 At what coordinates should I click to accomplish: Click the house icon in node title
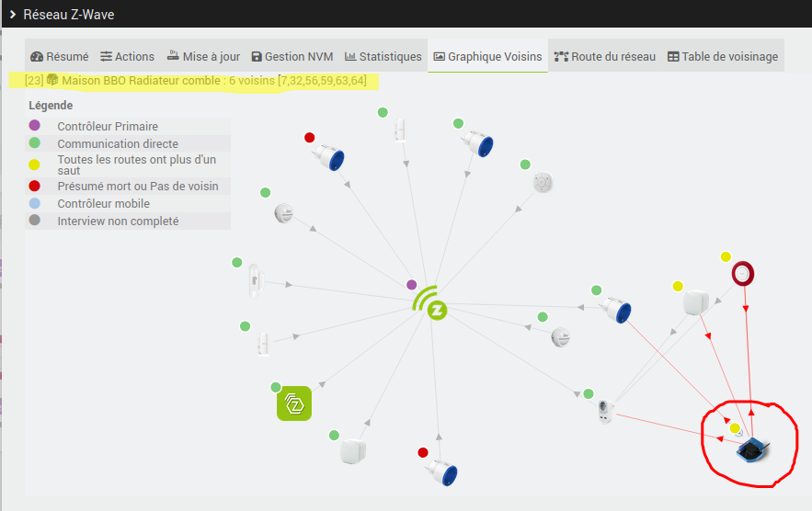click(52, 80)
